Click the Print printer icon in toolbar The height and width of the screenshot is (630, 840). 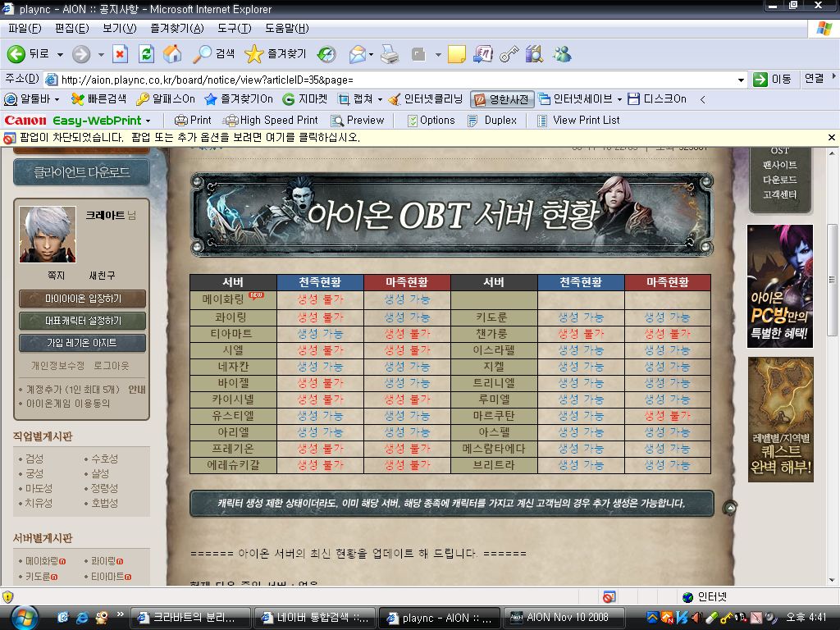tap(390, 54)
